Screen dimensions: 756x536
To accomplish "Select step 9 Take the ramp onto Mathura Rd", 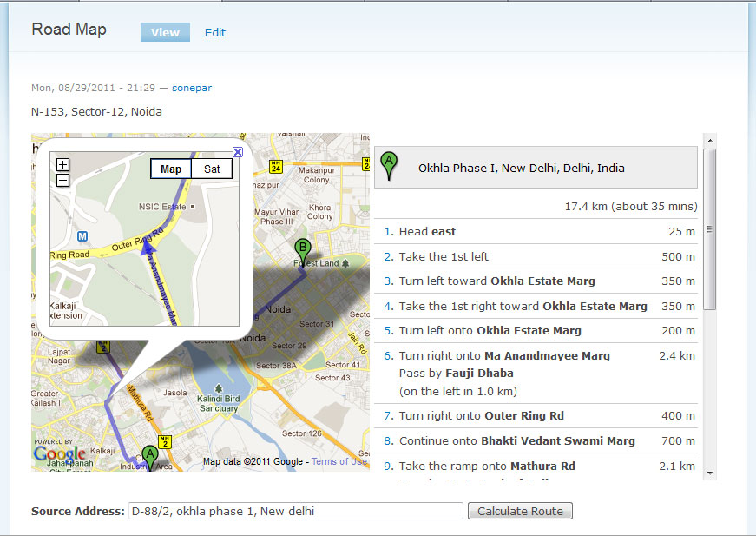I will (x=536, y=466).
